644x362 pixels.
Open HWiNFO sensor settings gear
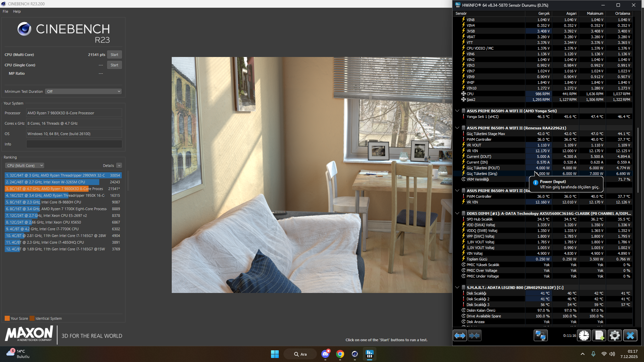614,336
